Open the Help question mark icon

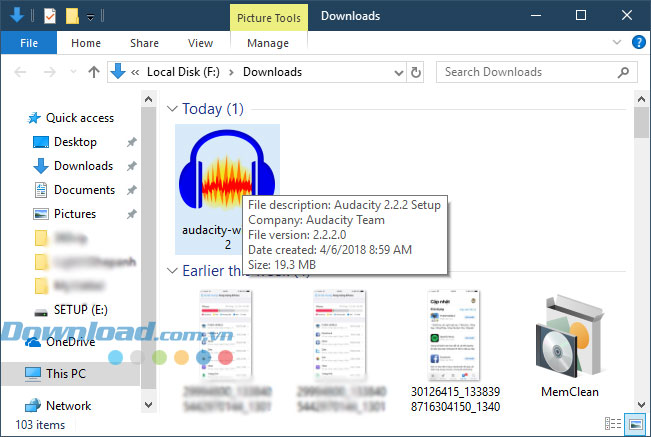[x=637, y=43]
